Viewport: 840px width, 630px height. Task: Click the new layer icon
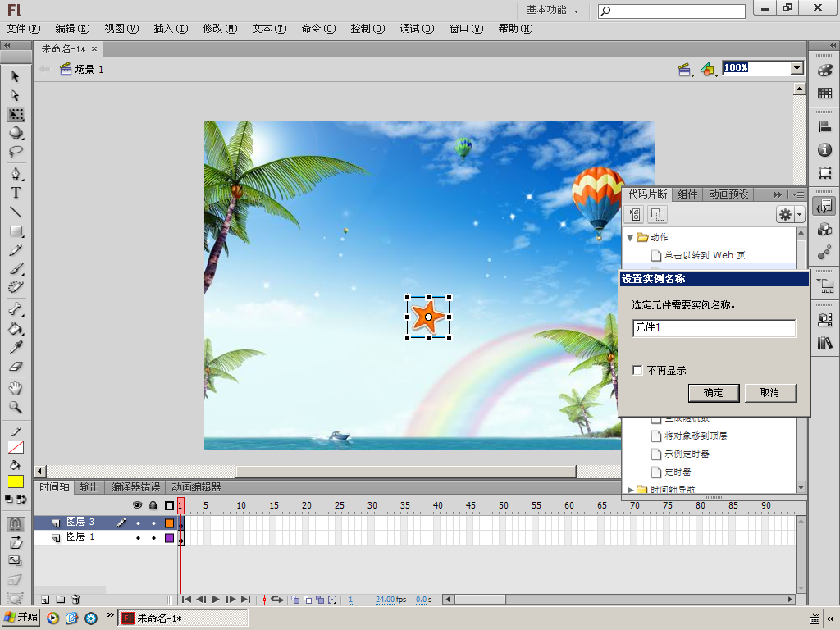[x=46, y=600]
